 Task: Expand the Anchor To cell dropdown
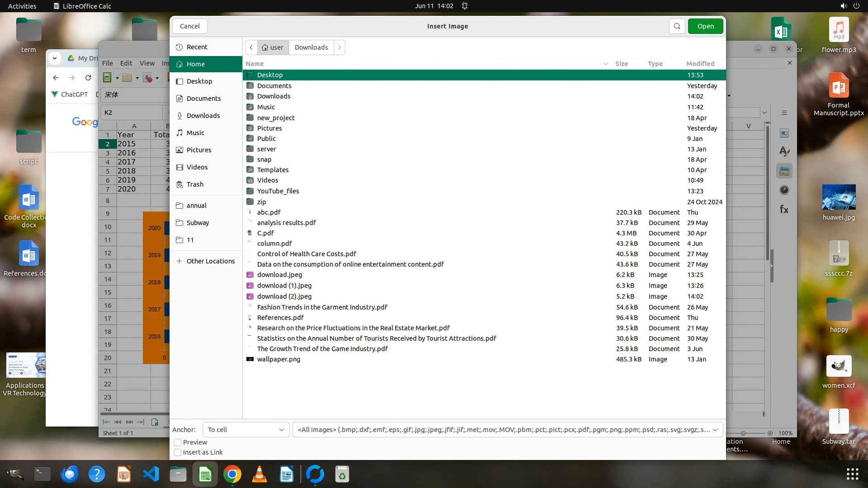coord(245,430)
